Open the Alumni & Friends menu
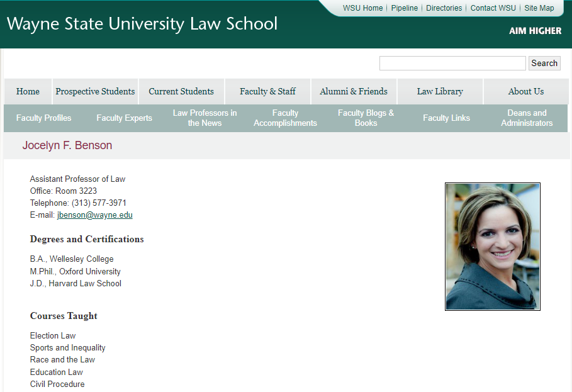Viewport: 572px width, 392px height. [x=354, y=91]
